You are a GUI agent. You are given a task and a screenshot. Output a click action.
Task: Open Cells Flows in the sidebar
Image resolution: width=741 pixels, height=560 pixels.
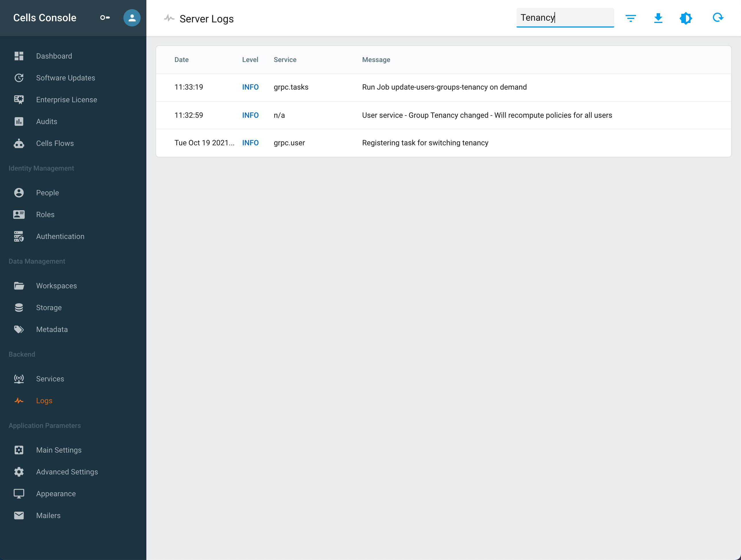(55, 143)
